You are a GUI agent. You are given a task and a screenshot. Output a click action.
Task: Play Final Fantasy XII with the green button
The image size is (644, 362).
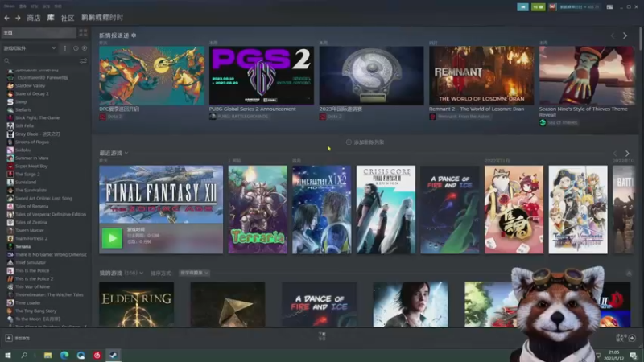(x=112, y=238)
